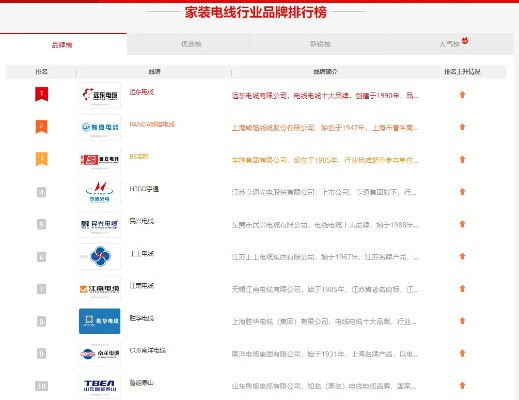Open the 鲁能泰山 brand name link

point(142,383)
